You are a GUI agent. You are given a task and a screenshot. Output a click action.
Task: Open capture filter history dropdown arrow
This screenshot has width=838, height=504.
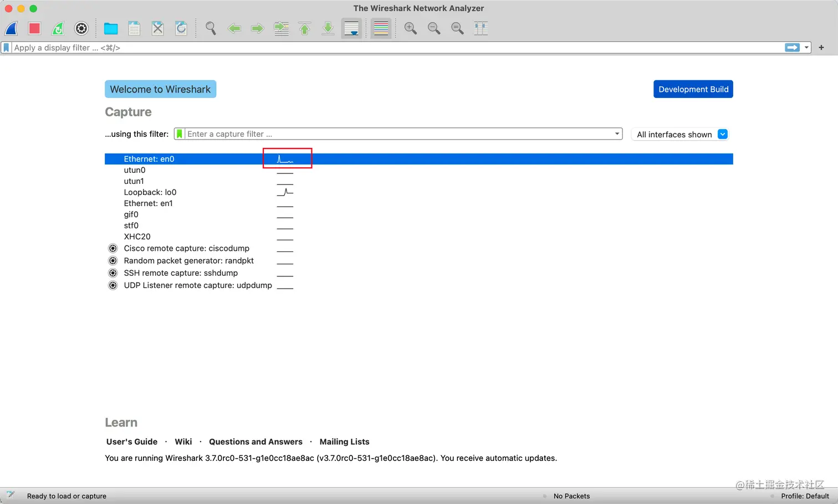point(617,134)
